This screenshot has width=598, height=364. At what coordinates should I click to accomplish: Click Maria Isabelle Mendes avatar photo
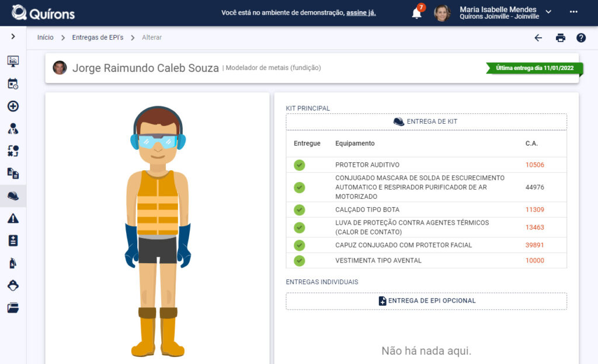click(x=442, y=13)
